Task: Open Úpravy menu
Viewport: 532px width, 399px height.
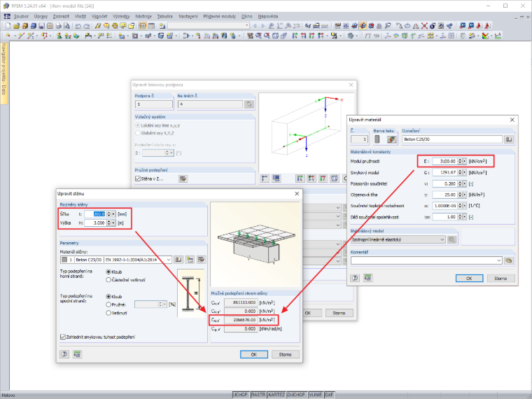Action: (41, 16)
